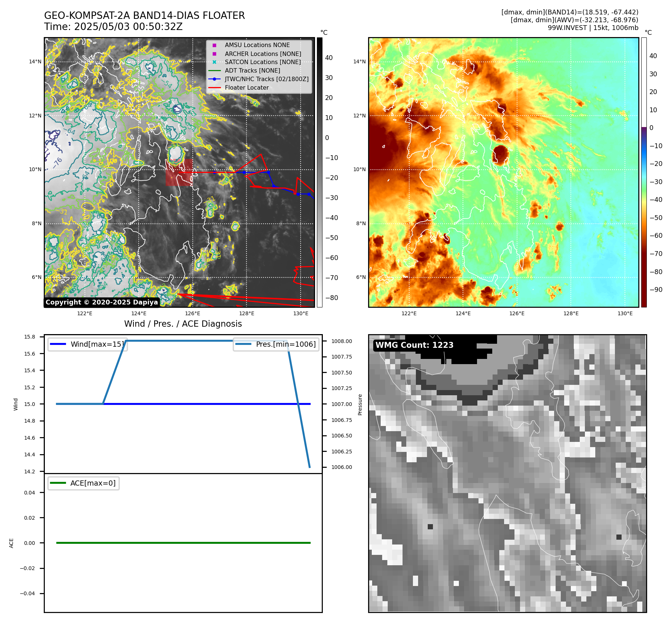Click the Pressure axis label
672x626 pixels.
tap(360, 404)
